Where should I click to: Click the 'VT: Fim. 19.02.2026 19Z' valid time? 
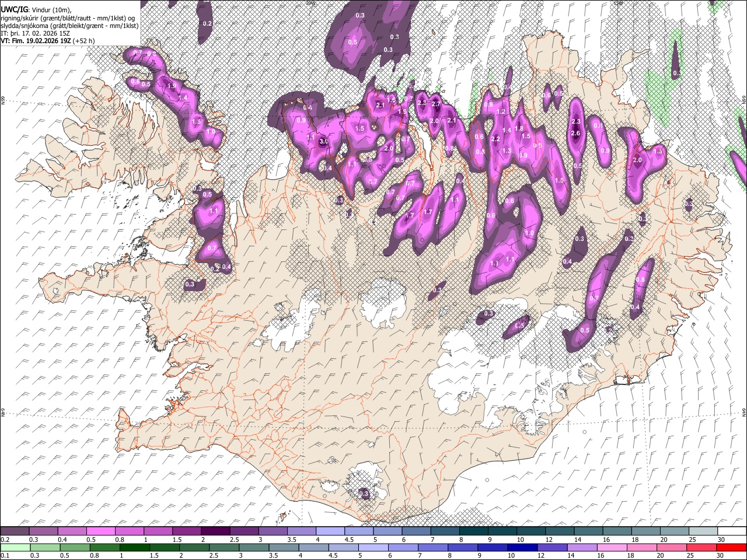36,41
